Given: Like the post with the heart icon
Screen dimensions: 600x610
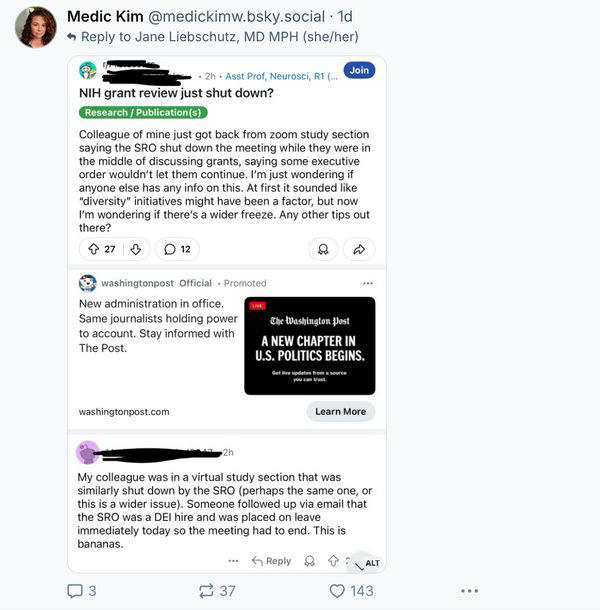Looking at the screenshot, I should coord(337,591).
